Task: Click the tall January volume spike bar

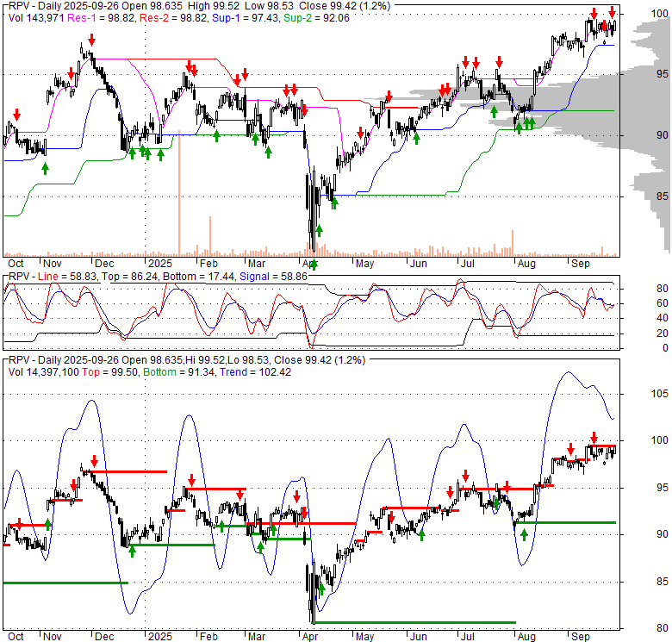Action: point(179,193)
